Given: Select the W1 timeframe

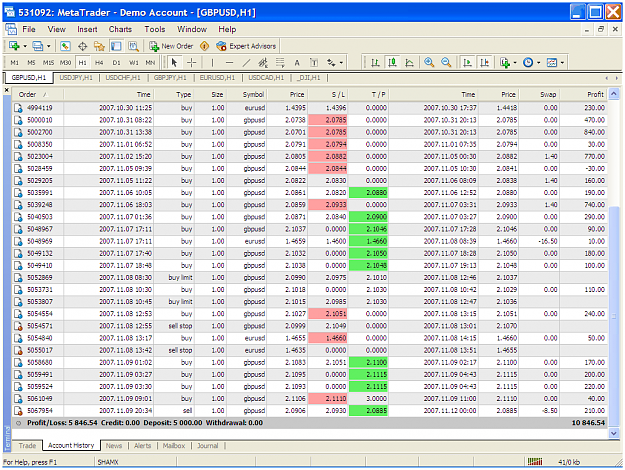Looking at the screenshot, I should click(x=134, y=63).
